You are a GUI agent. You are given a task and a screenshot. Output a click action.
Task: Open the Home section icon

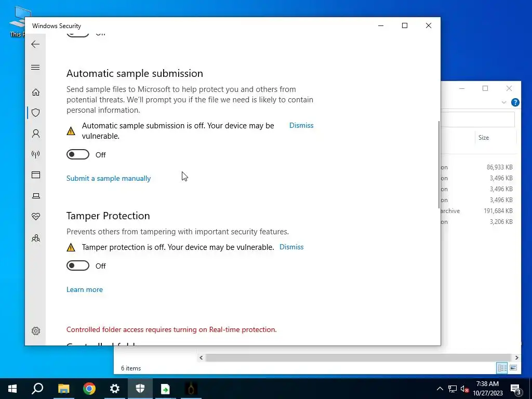pos(36,92)
